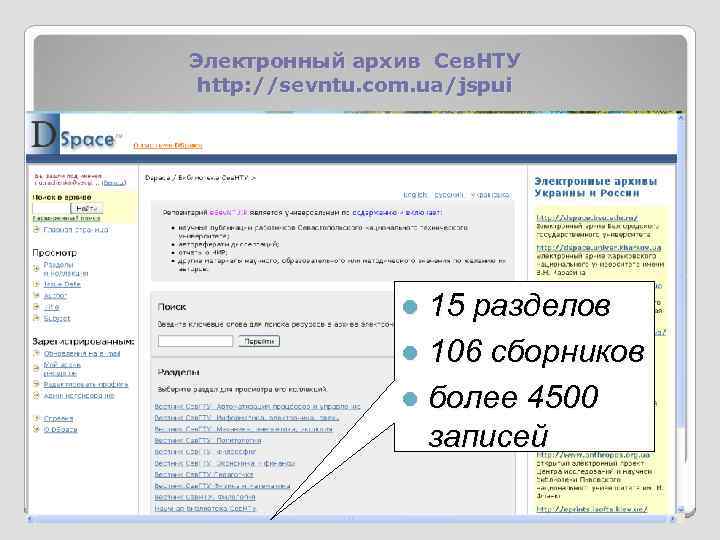Click arrow icon beside Title link

(36, 307)
